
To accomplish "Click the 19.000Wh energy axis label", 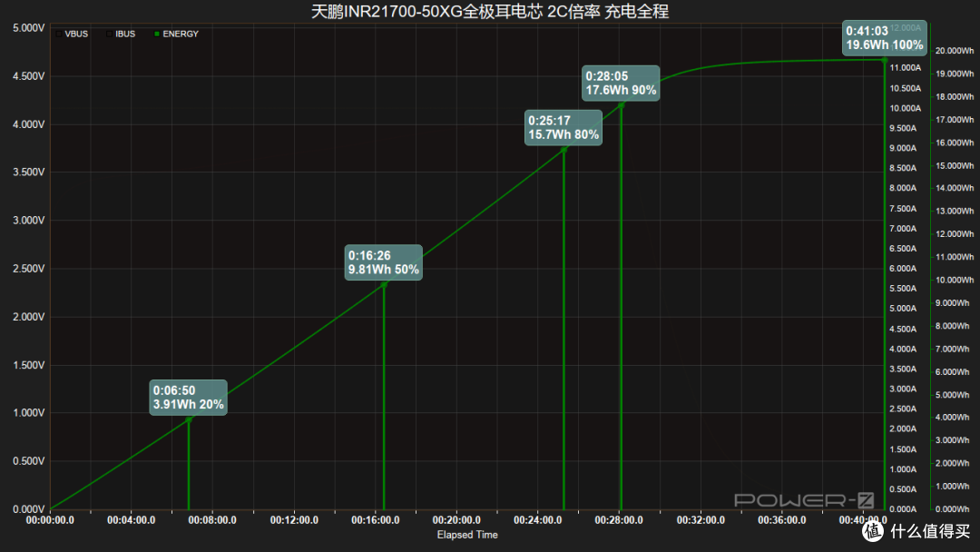I will (955, 74).
